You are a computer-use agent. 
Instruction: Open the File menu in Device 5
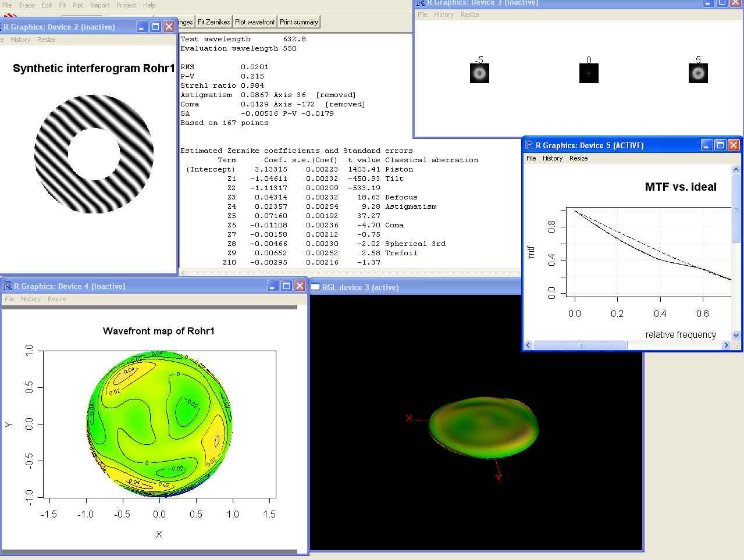point(531,158)
